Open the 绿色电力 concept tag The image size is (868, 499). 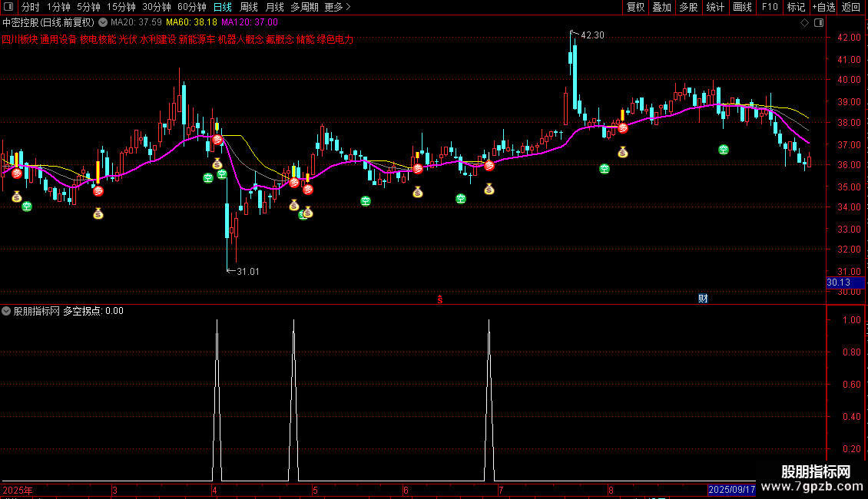(336, 39)
